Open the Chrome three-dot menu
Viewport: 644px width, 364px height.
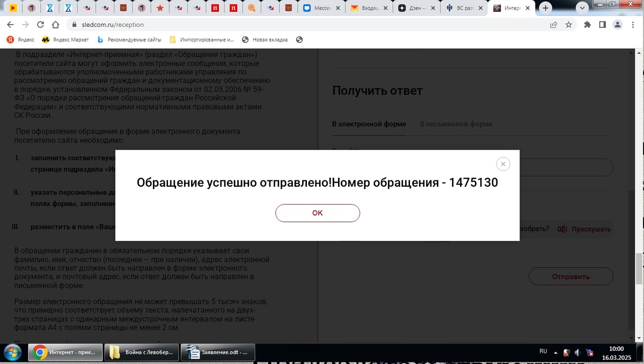point(633,25)
